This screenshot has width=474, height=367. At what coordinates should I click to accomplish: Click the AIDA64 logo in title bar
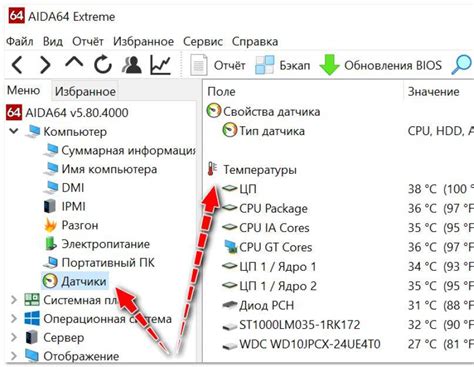[x=16, y=16]
